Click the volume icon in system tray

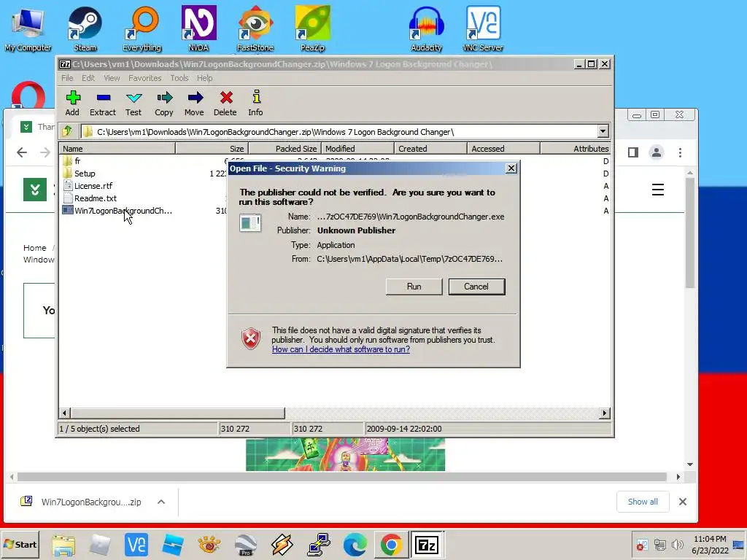coord(677,544)
